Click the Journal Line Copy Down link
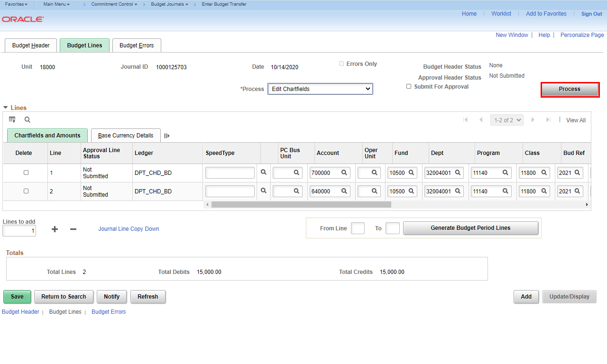 [129, 229]
